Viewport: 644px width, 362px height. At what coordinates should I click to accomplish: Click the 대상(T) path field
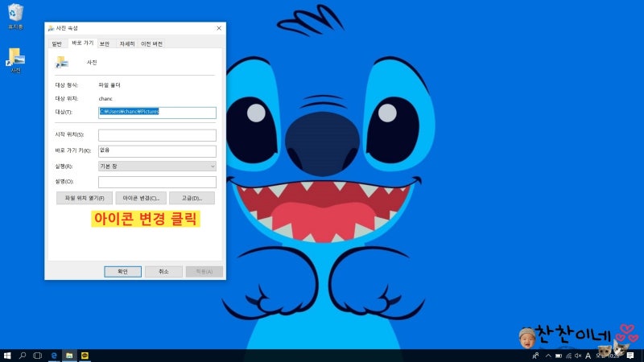pyautogui.click(x=157, y=113)
